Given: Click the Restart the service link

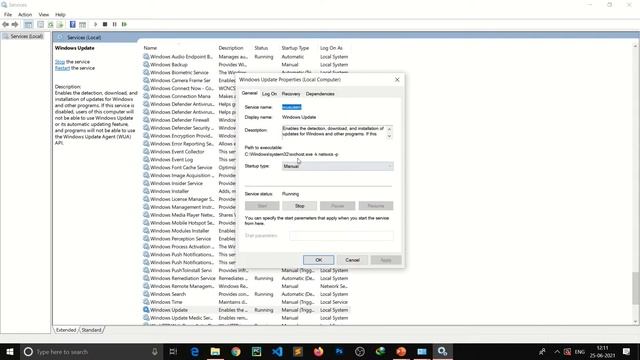Looking at the screenshot, I should pos(62,68).
